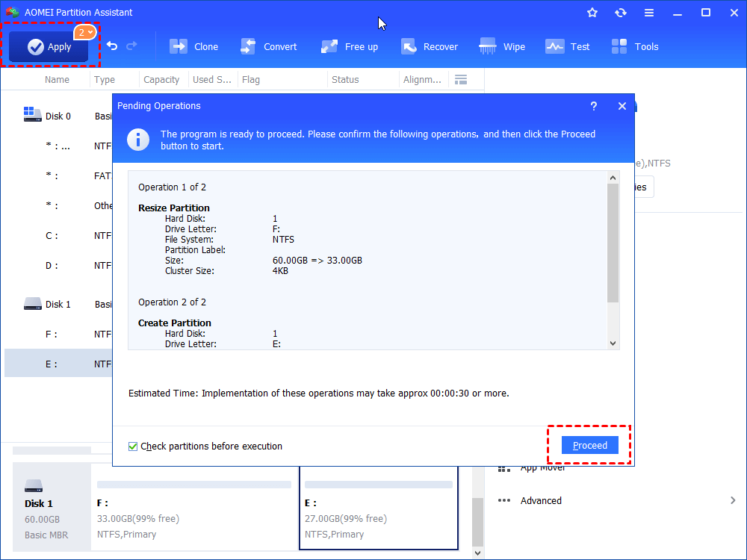Open the pending operations count dropdown badge
The height and width of the screenshot is (560, 747).
(x=85, y=32)
